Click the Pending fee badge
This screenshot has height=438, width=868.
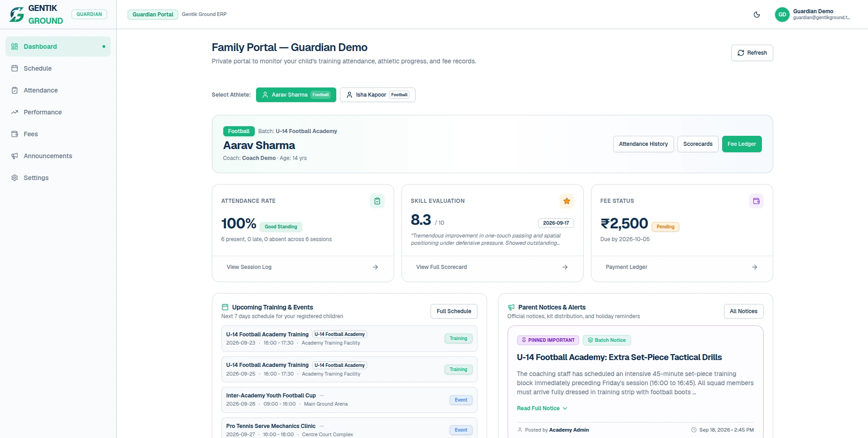coord(665,227)
